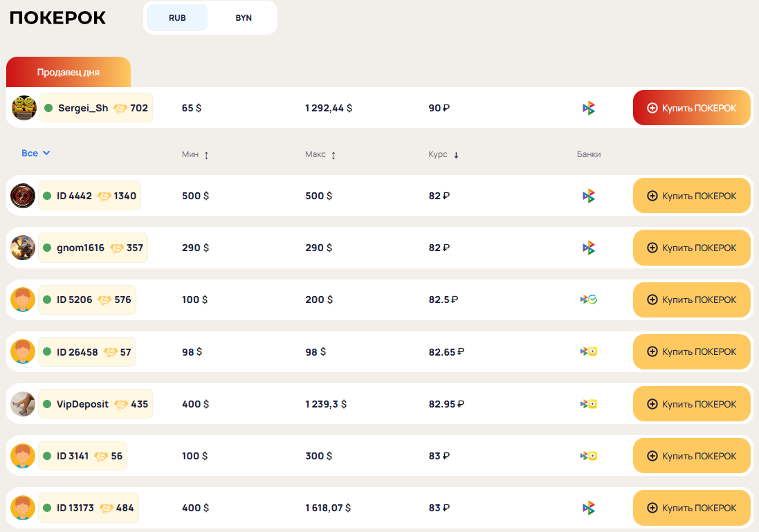Sort by the Курс column

pyautogui.click(x=443, y=155)
